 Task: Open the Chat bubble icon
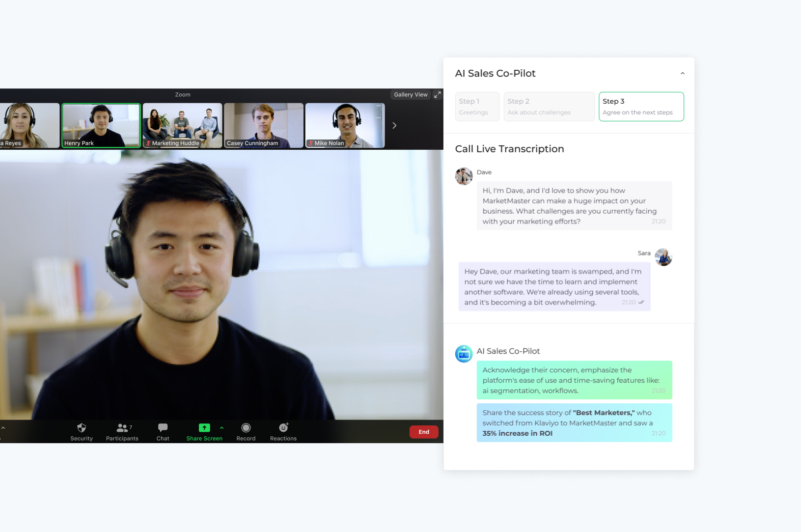[x=163, y=428]
